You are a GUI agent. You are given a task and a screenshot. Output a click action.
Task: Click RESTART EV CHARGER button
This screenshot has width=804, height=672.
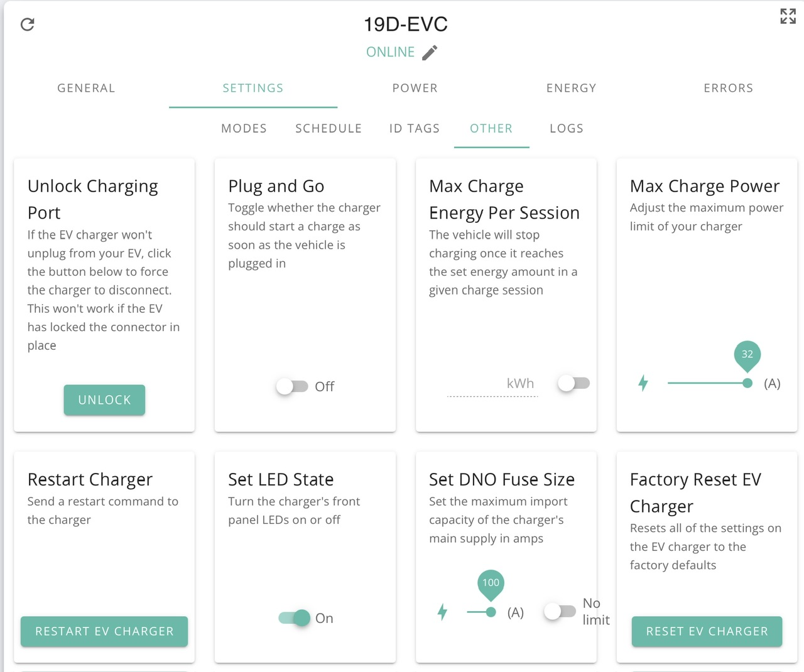[104, 631]
